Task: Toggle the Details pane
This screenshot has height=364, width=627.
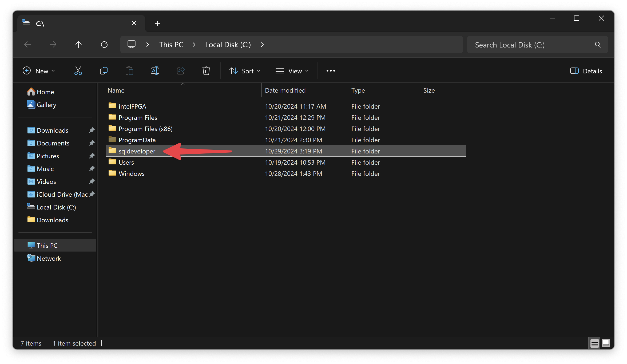Action: pos(586,71)
